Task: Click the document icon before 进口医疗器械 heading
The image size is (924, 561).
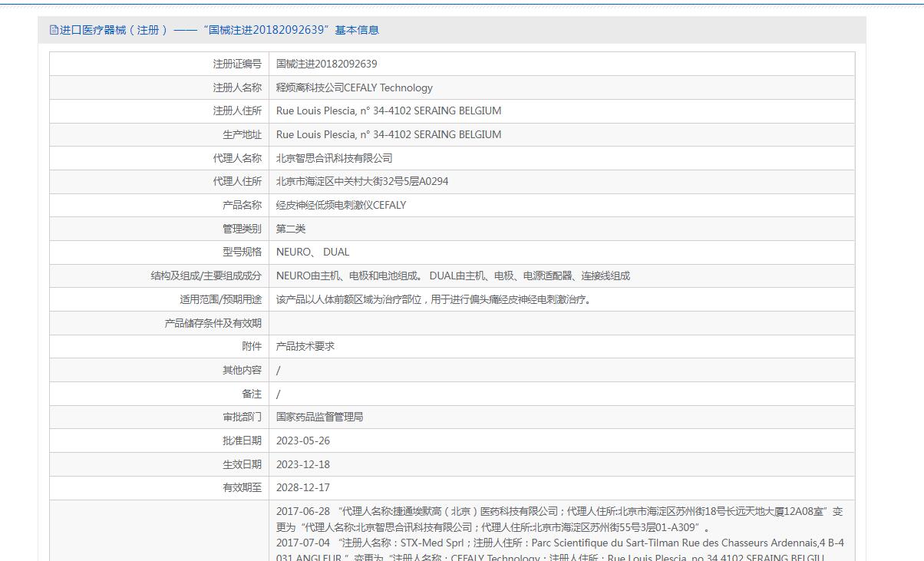Action: click(54, 30)
